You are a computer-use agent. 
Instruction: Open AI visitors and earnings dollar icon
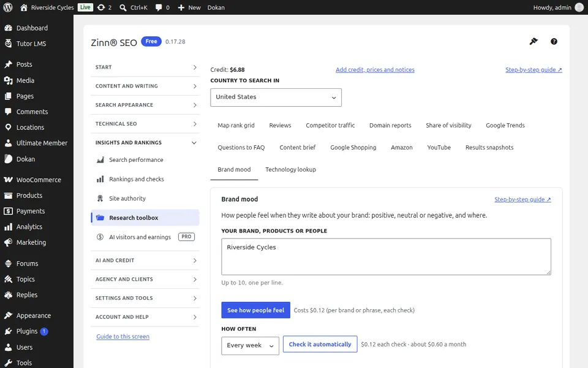(100, 237)
